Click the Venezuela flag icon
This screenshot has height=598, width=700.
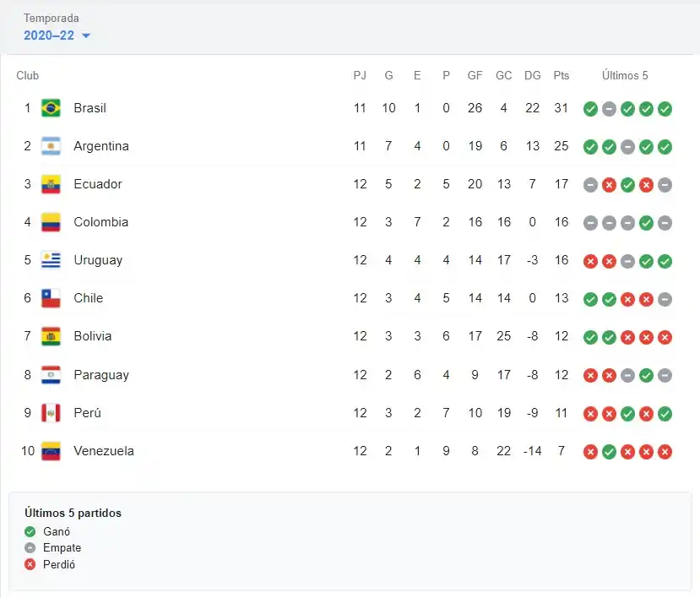(x=51, y=451)
